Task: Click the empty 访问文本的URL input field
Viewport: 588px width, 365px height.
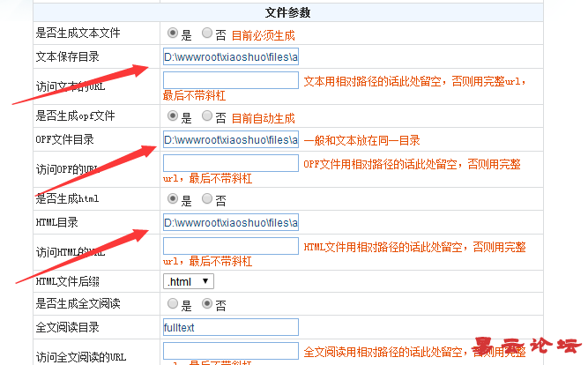Action: [x=231, y=80]
